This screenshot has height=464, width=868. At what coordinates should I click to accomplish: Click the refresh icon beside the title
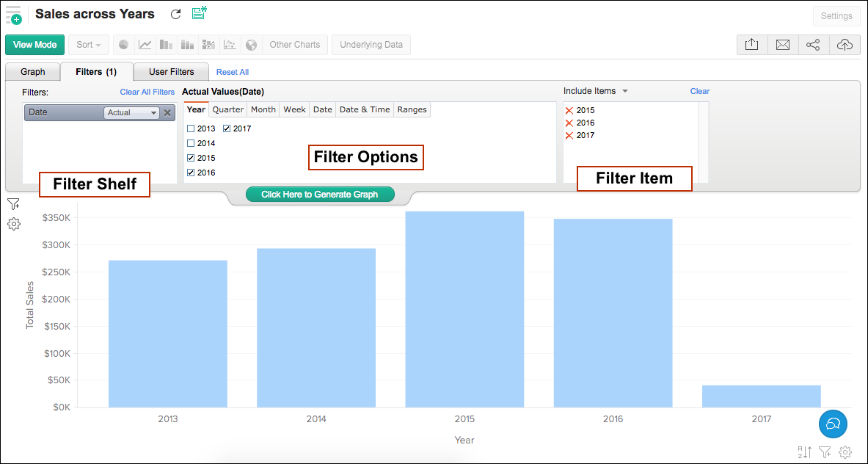[x=175, y=14]
